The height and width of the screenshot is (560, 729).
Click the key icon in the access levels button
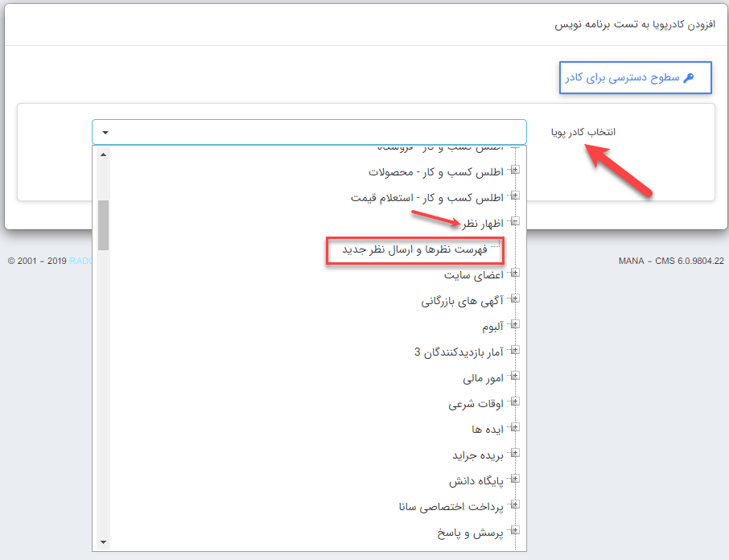pos(688,78)
